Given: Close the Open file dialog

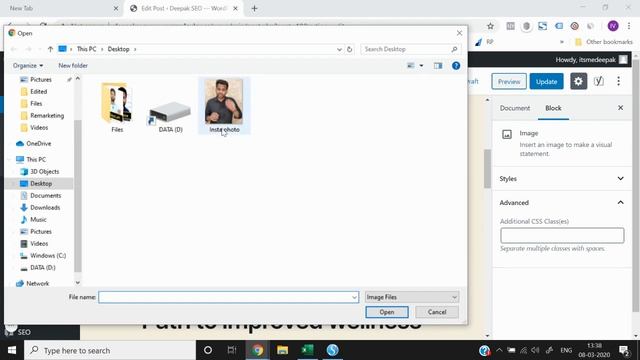Looking at the screenshot, I should pos(459,33).
